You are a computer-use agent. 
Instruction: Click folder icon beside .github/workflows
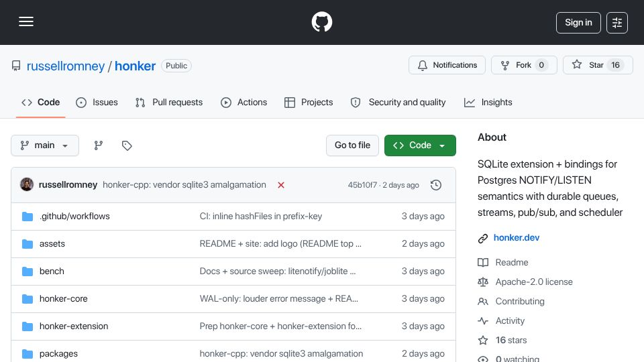click(28, 217)
